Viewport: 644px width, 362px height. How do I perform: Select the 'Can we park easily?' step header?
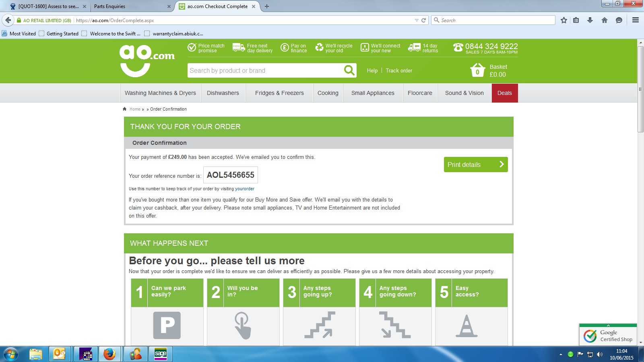click(167, 293)
